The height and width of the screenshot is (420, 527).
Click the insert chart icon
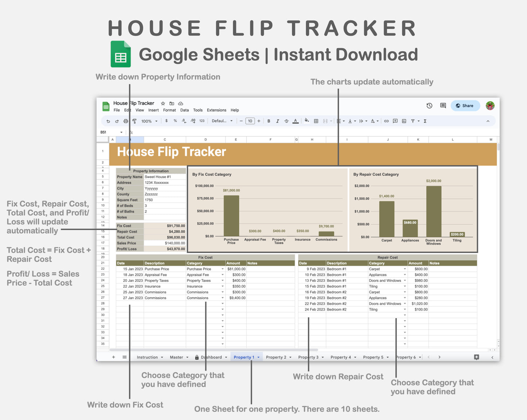tap(404, 121)
